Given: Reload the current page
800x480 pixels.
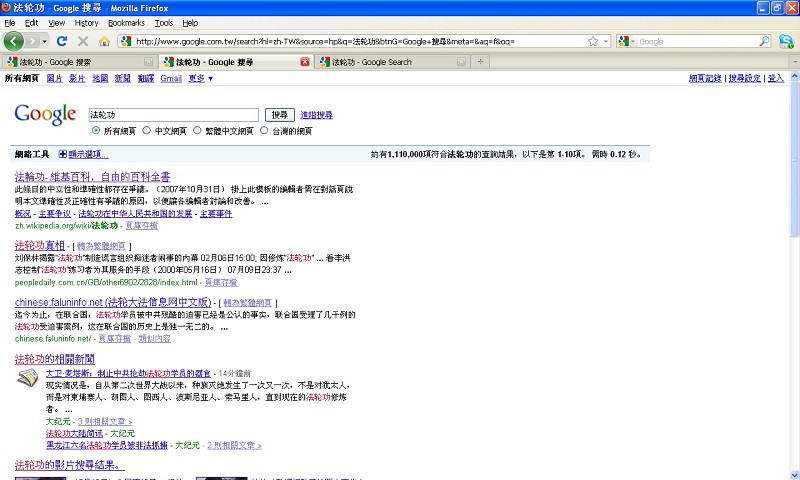Looking at the screenshot, I should coord(62,41).
